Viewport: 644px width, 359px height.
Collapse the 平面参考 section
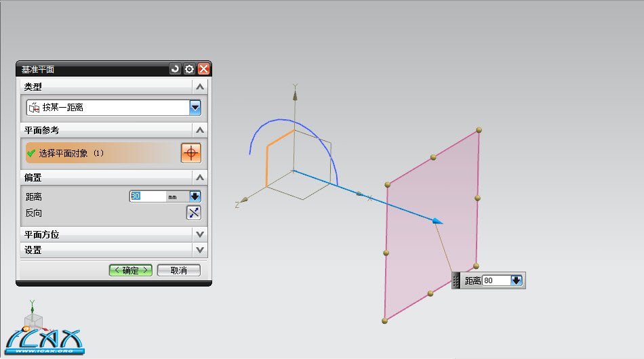coord(199,130)
